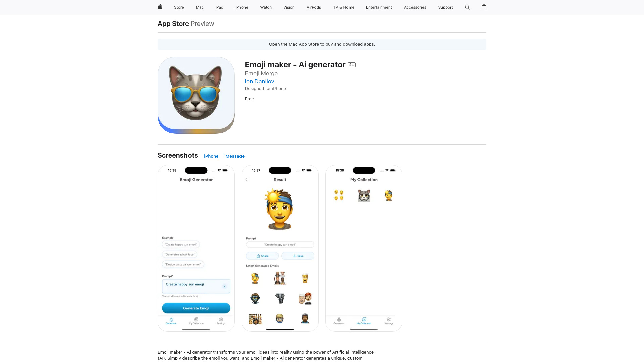The height and width of the screenshot is (362, 644).
Task: Click the Generator tab icon in bottom nav
Action: pyautogui.click(x=171, y=319)
